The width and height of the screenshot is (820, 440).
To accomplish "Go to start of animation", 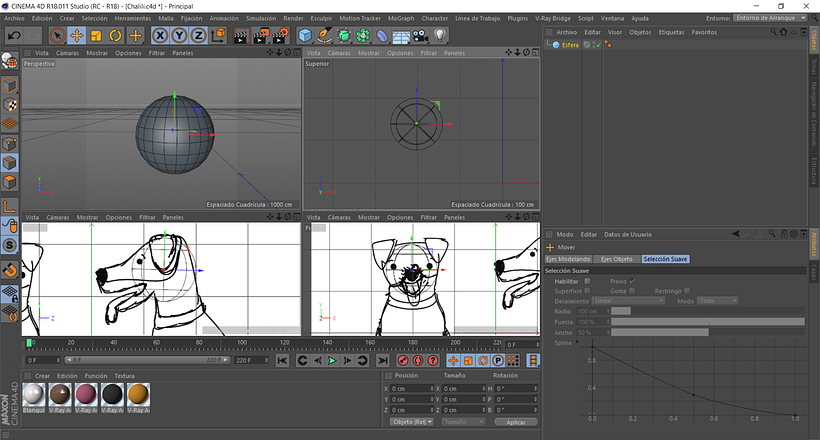I will point(282,360).
